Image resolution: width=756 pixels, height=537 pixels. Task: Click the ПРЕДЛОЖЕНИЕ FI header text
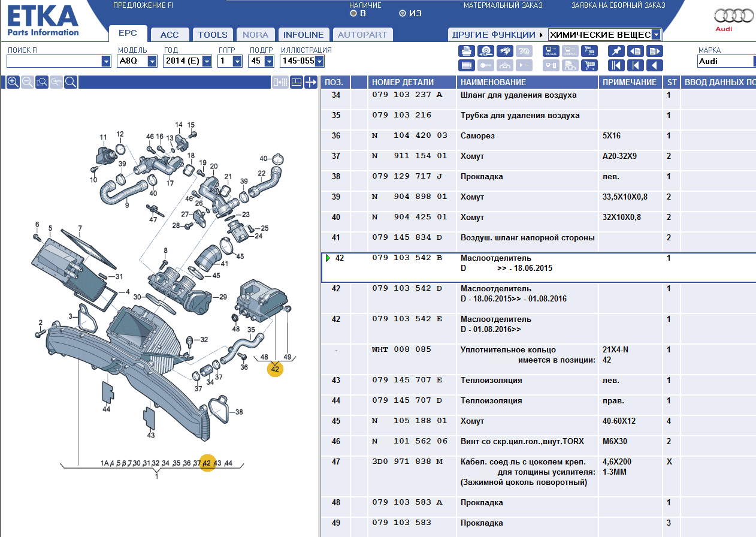pyautogui.click(x=143, y=5)
